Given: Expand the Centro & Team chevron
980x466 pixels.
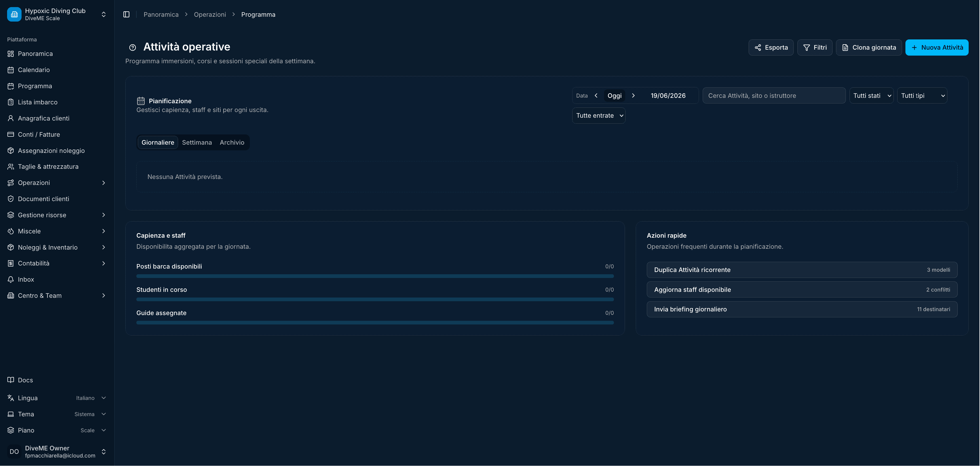Looking at the screenshot, I should [x=104, y=296].
